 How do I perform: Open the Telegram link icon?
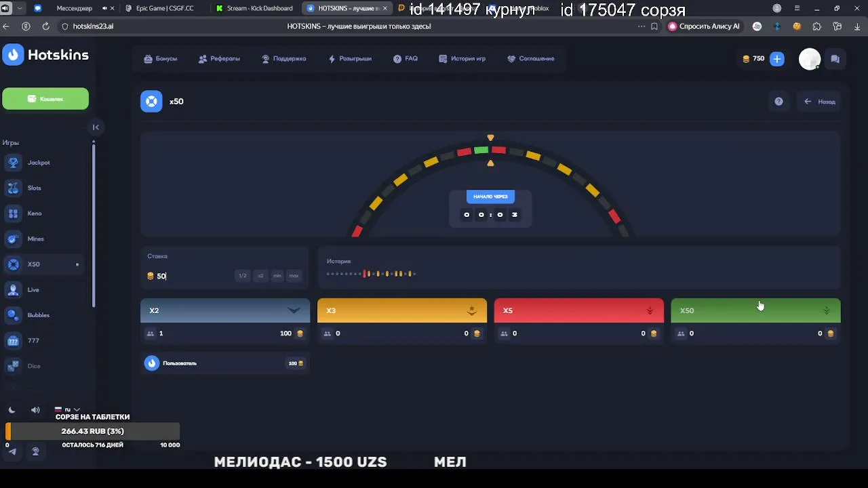coord(13,451)
